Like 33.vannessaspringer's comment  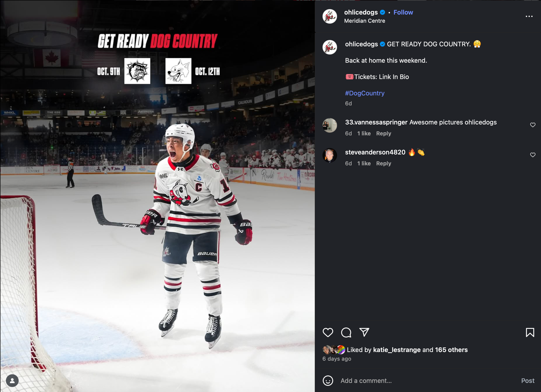(x=533, y=125)
